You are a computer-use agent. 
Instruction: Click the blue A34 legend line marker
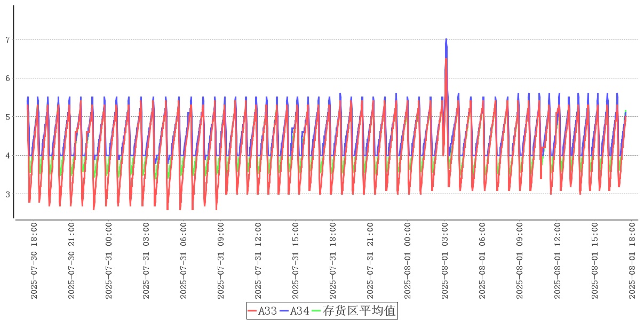click(x=284, y=310)
